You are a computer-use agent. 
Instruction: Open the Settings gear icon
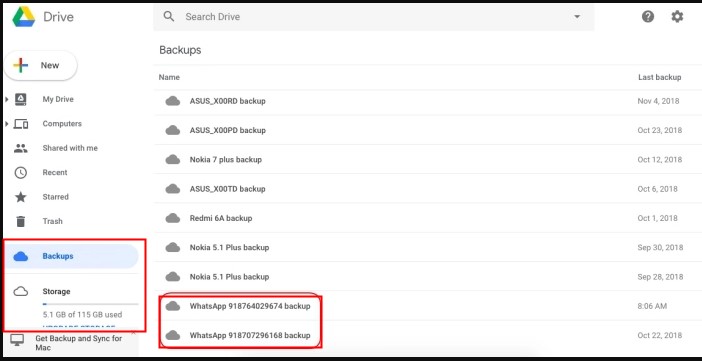pyautogui.click(x=677, y=17)
